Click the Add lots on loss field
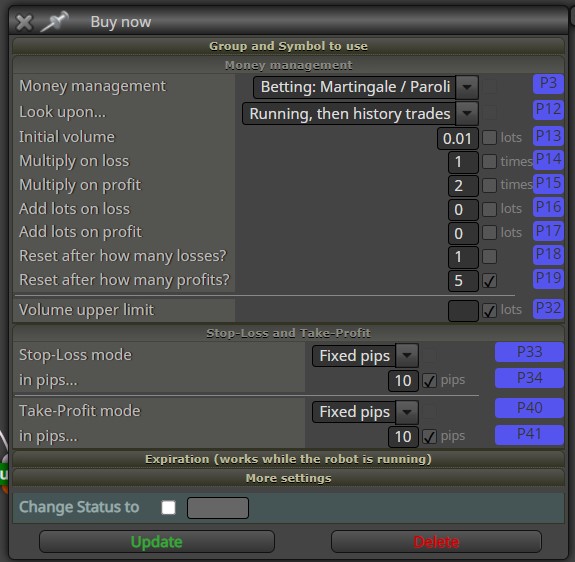The height and width of the screenshot is (562, 575). 463,209
